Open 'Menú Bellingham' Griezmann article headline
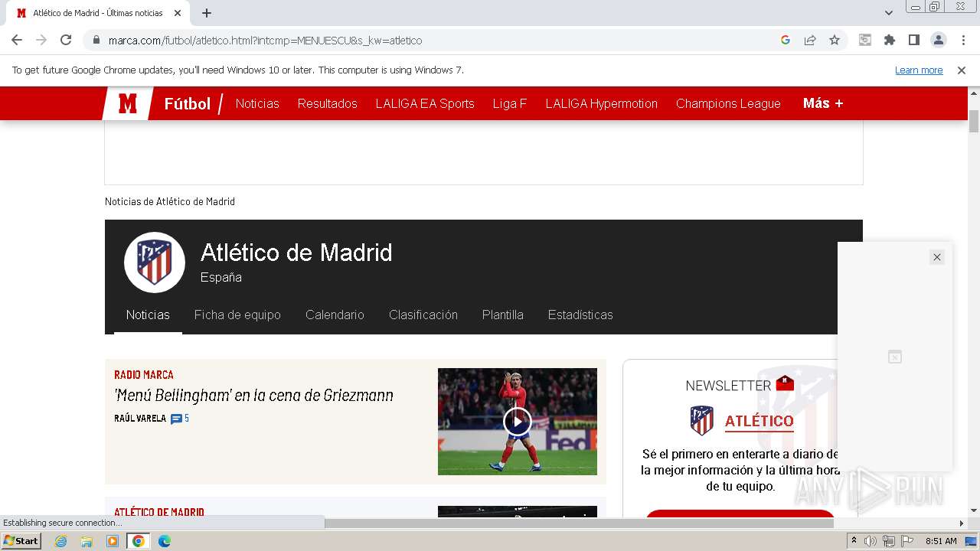 (253, 396)
